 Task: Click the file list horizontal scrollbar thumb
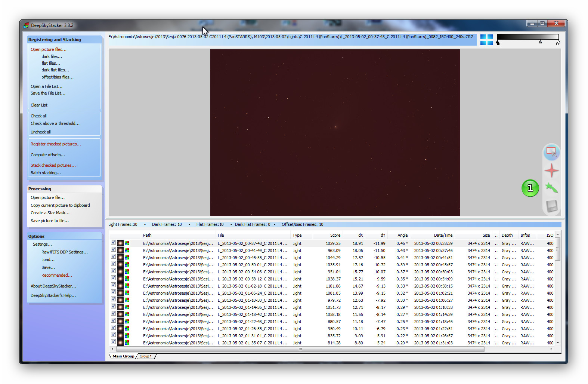[300, 349]
